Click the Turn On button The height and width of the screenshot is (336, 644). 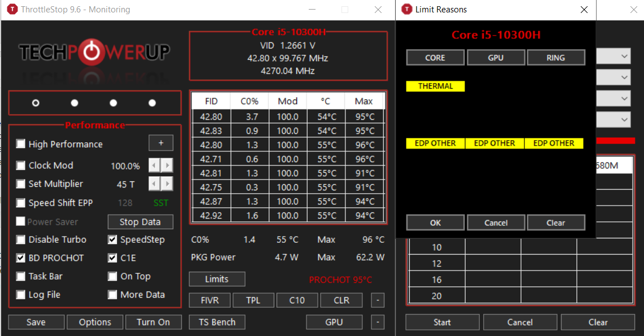(x=153, y=322)
